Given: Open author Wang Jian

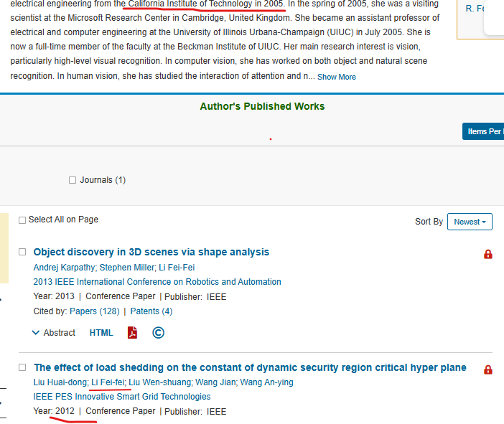Looking at the screenshot, I should [x=215, y=382].
